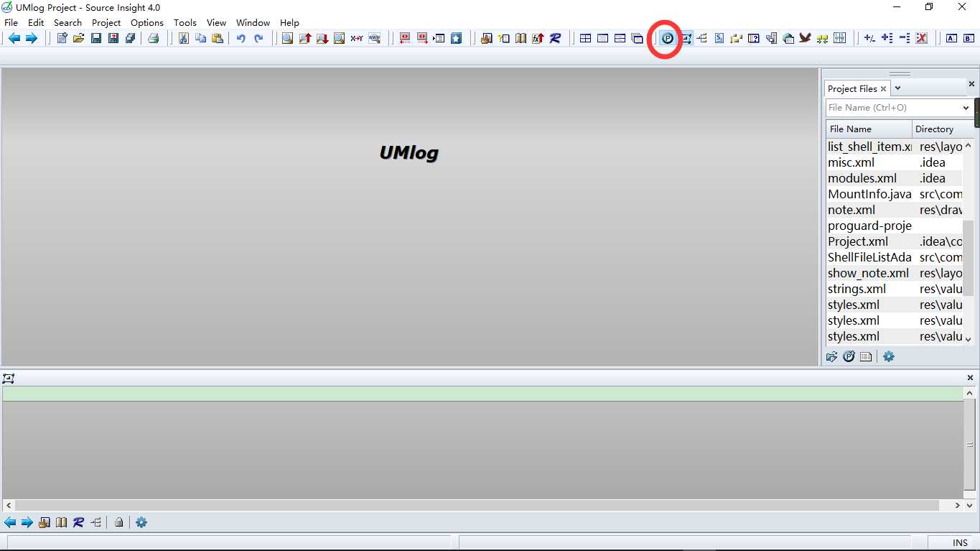Click the +/- toggle outline icon
Viewport: 980px width, 551px height.
[x=869, y=38]
